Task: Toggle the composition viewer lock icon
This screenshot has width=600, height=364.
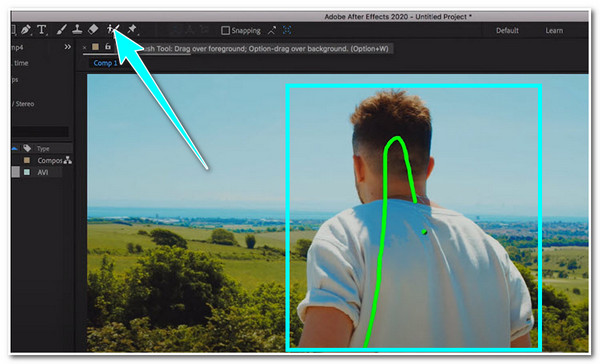Action: click(108, 47)
